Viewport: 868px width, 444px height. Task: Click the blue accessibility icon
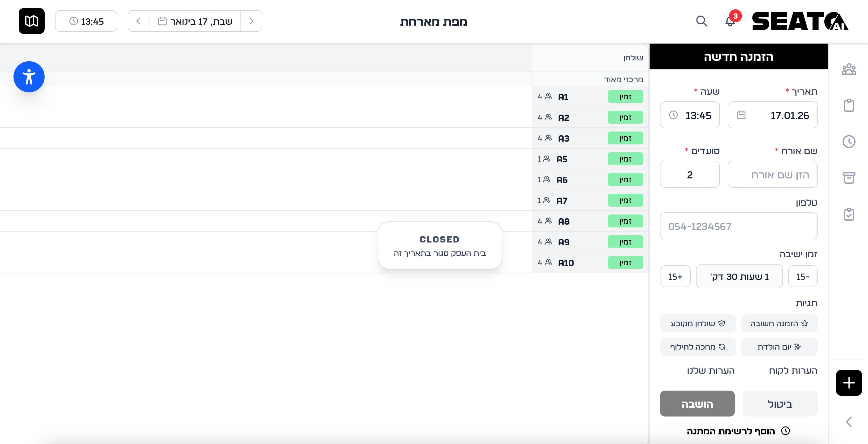29,77
